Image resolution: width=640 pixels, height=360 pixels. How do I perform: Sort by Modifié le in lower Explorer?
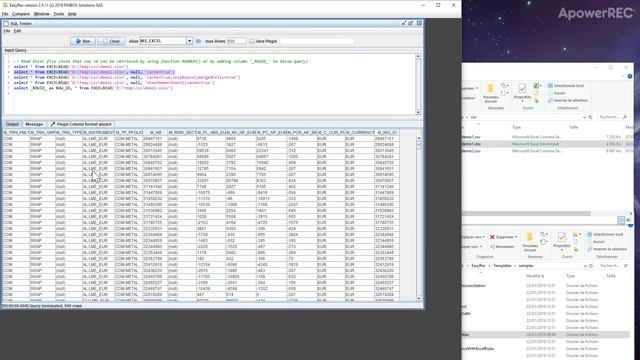tap(534, 276)
